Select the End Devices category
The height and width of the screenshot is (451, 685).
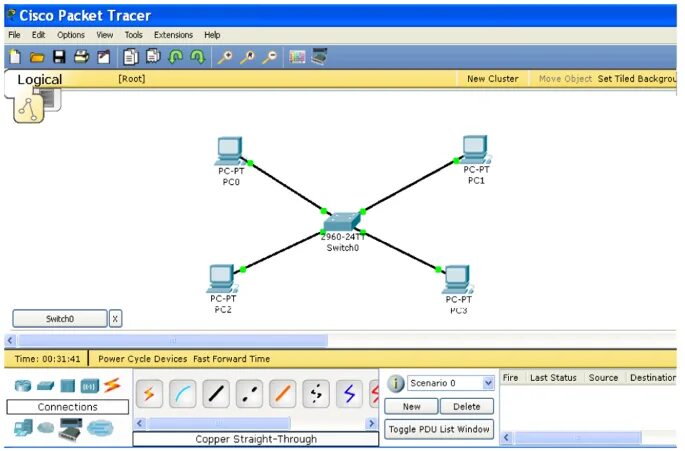coord(23,428)
